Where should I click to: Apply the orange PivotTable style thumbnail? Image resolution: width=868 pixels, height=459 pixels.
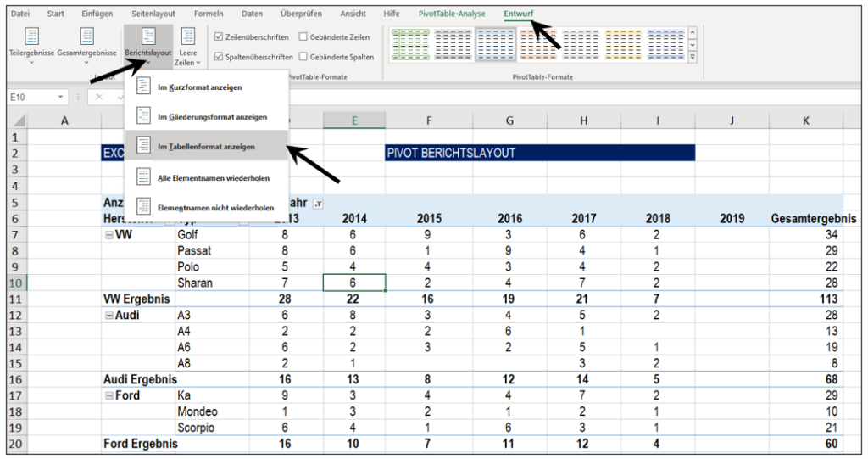538,44
